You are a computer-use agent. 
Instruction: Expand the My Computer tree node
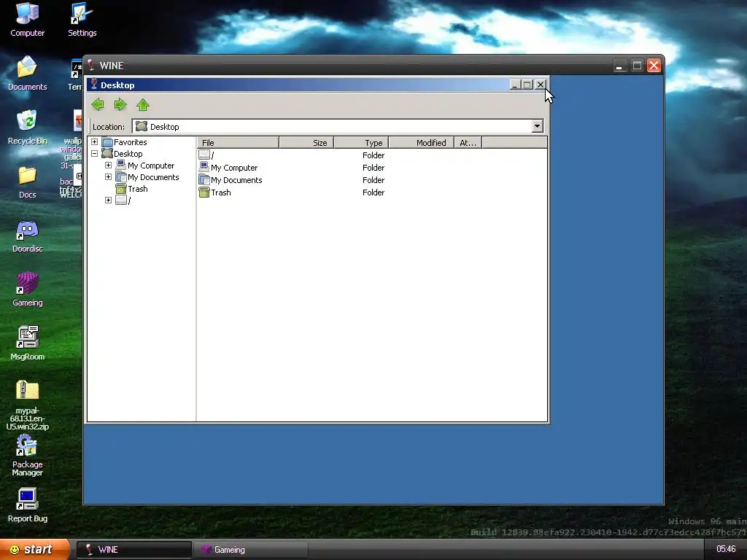[x=108, y=166]
